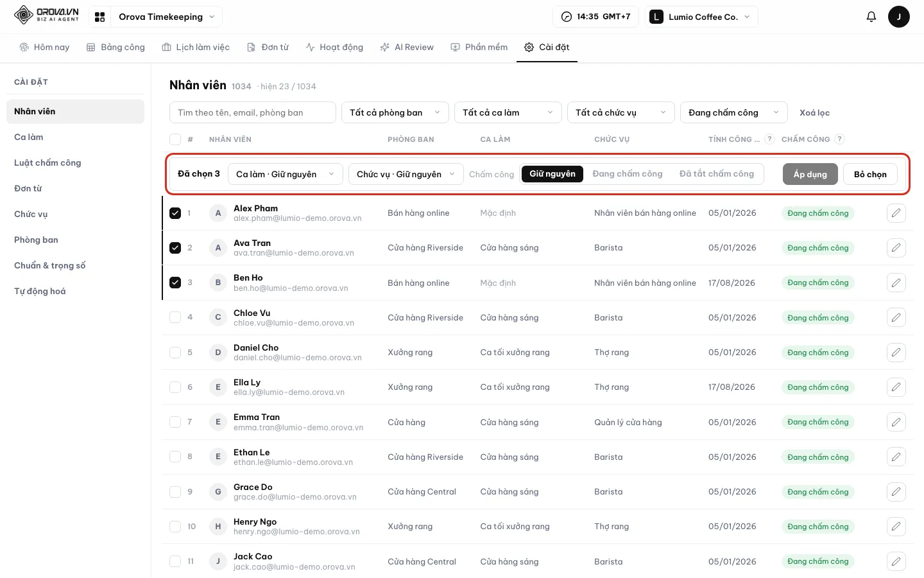
Task: Select the Đang chấm công bulk option
Action: [x=628, y=173]
